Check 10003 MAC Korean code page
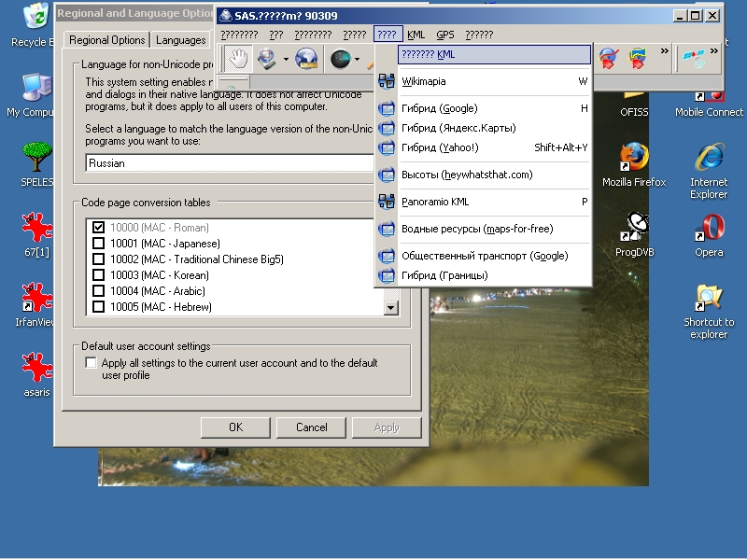 pyautogui.click(x=99, y=275)
